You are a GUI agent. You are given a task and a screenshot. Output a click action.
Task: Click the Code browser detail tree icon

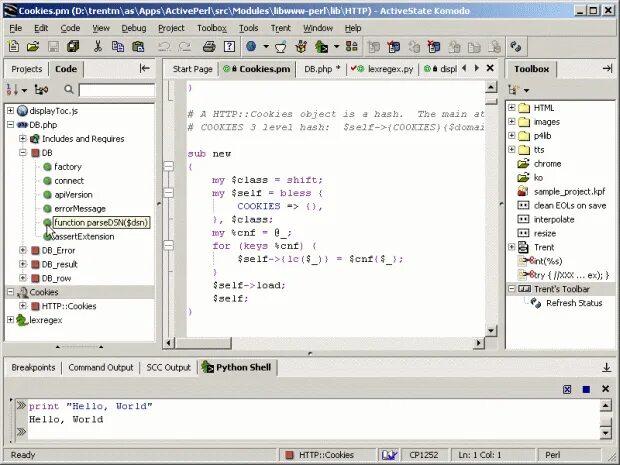tap(41, 90)
